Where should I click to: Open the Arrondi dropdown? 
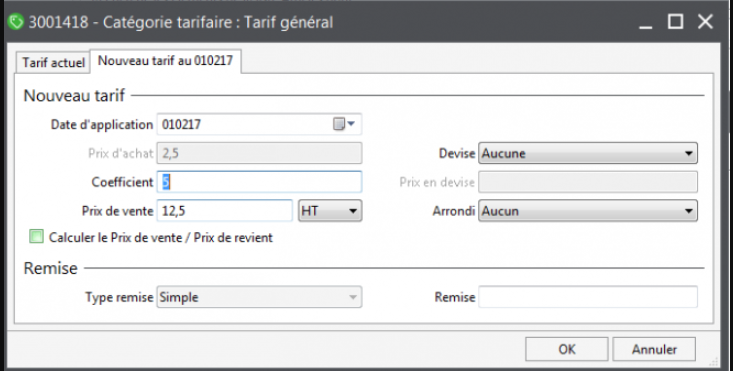588,211
